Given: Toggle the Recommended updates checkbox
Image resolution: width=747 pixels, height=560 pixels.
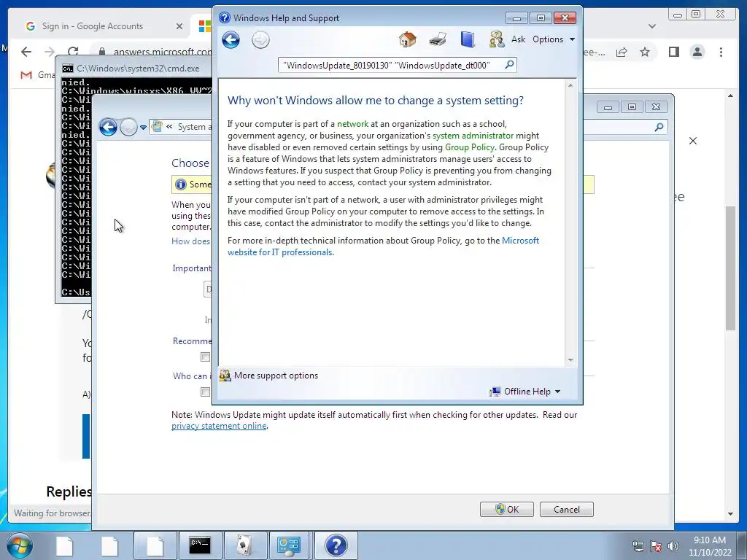Looking at the screenshot, I should click(205, 357).
